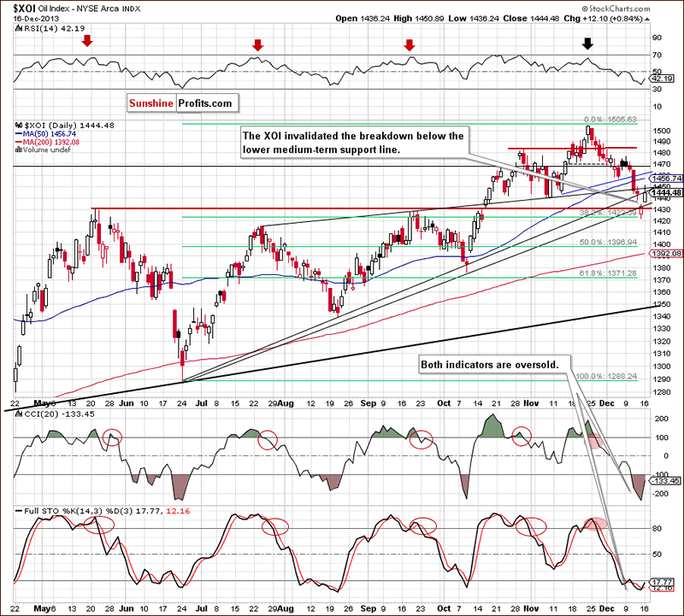Viewport: 684px width, 616px height.
Task: Click the Both indicators are oversold annotation
Action: click(x=489, y=365)
